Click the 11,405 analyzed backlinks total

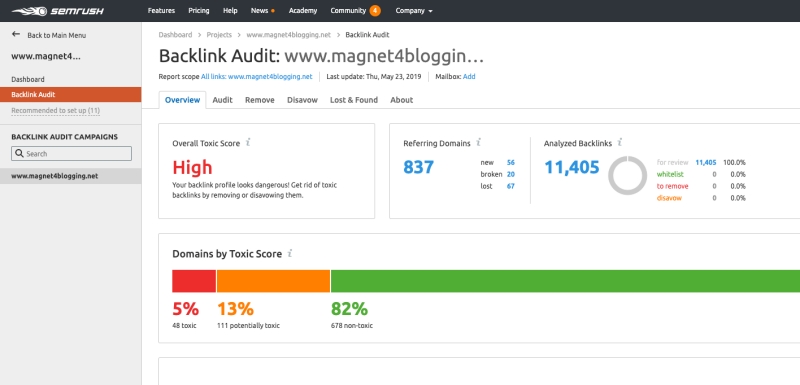[x=572, y=167]
